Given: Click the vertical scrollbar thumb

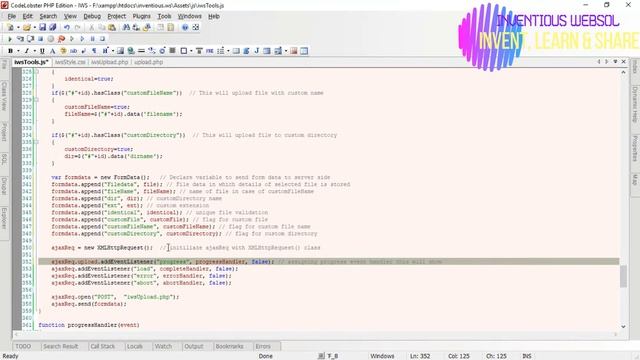Looking at the screenshot, I should click(623, 276).
